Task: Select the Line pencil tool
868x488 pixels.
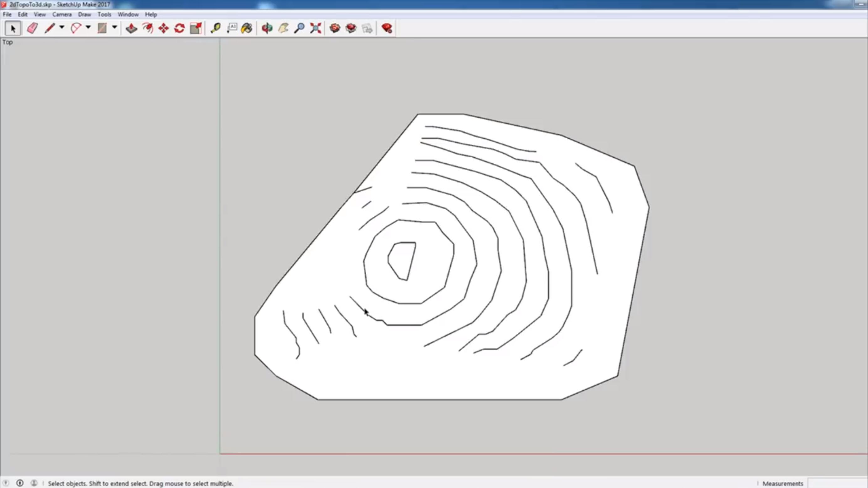Action: coord(50,28)
